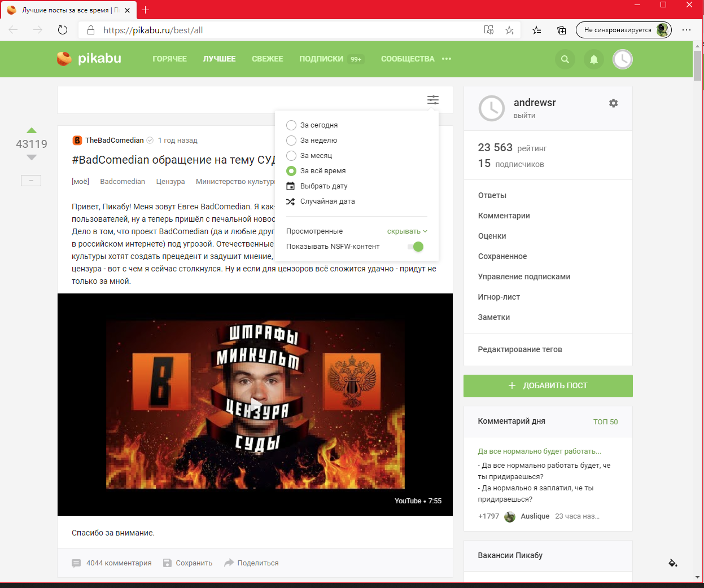Expand the header three-dots more menu
The width and height of the screenshot is (704, 588).
coord(447,59)
